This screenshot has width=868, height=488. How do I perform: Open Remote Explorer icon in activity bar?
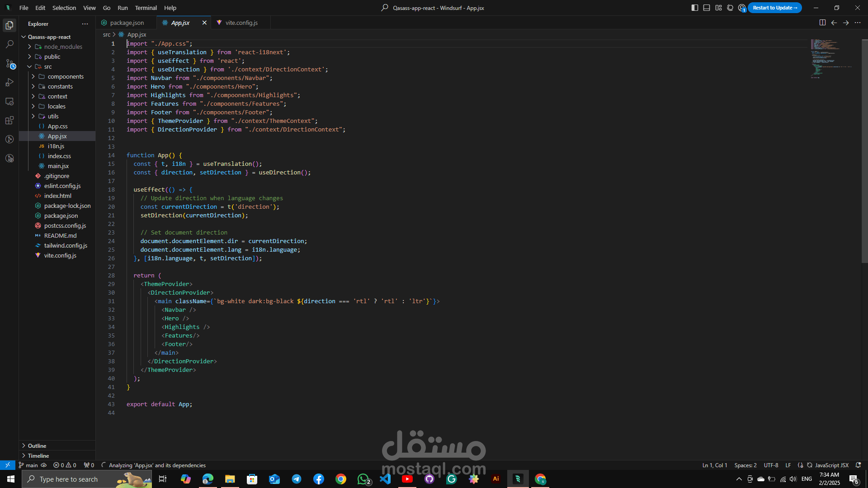(9, 102)
